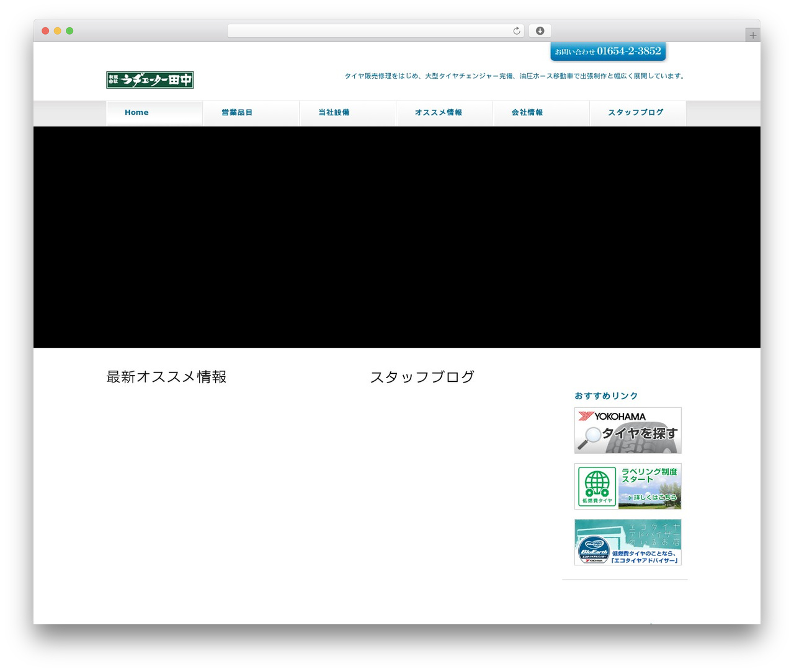Maximize the browser window with green button
This screenshot has height=672, width=794.
coord(69,31)
